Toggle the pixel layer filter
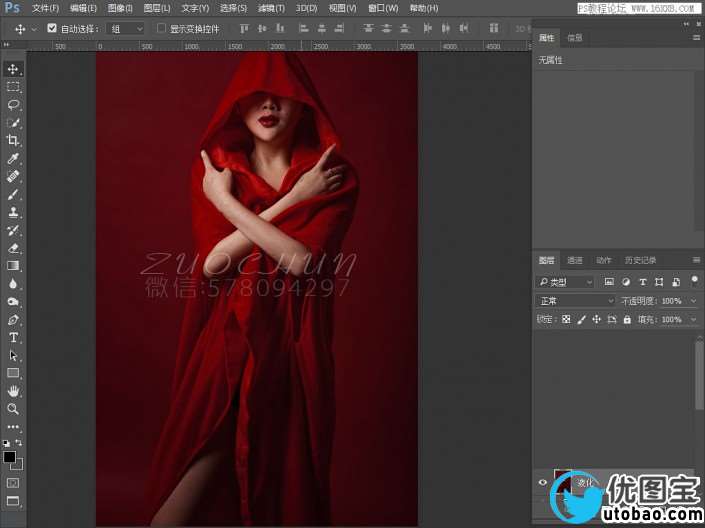The image size is (705, 528). point(609,282)
